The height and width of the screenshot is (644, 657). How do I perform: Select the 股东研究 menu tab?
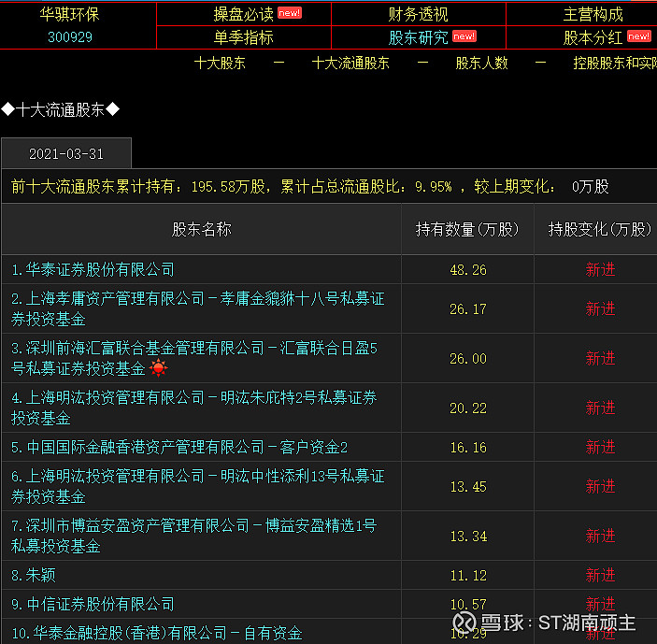click(418, 37)
